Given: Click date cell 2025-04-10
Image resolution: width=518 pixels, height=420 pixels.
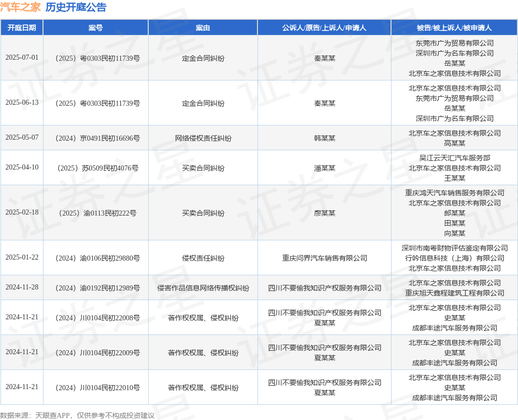Looking at the screenshot, I should click(x=22, y=167).
